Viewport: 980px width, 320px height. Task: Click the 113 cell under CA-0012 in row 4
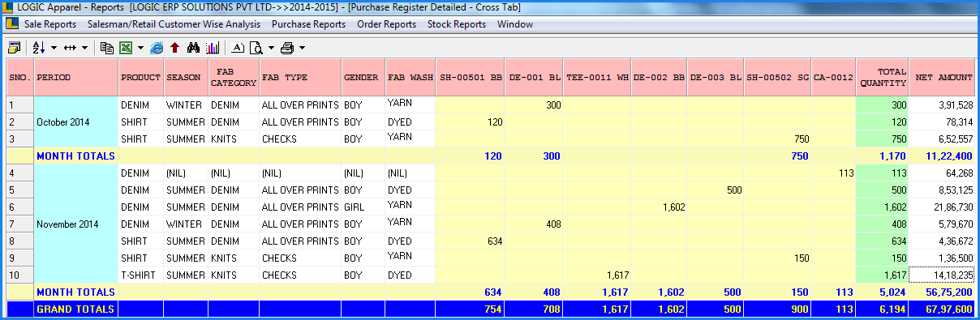[x=833, y=173]
